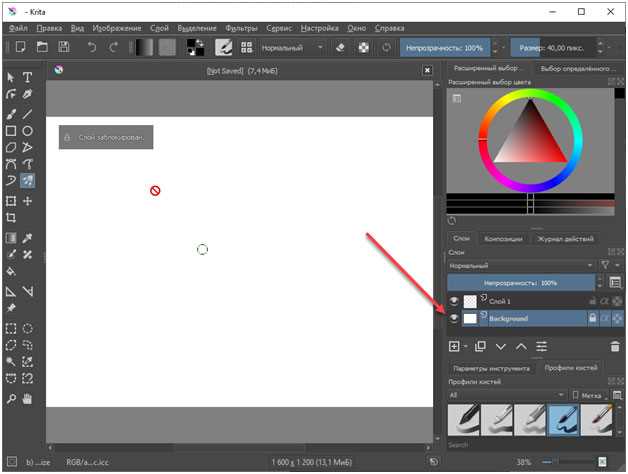The width and height of the screenshot is (628, 474).
Task: Switch to the Параметры инструмента tab
Action: click(491, 368)
